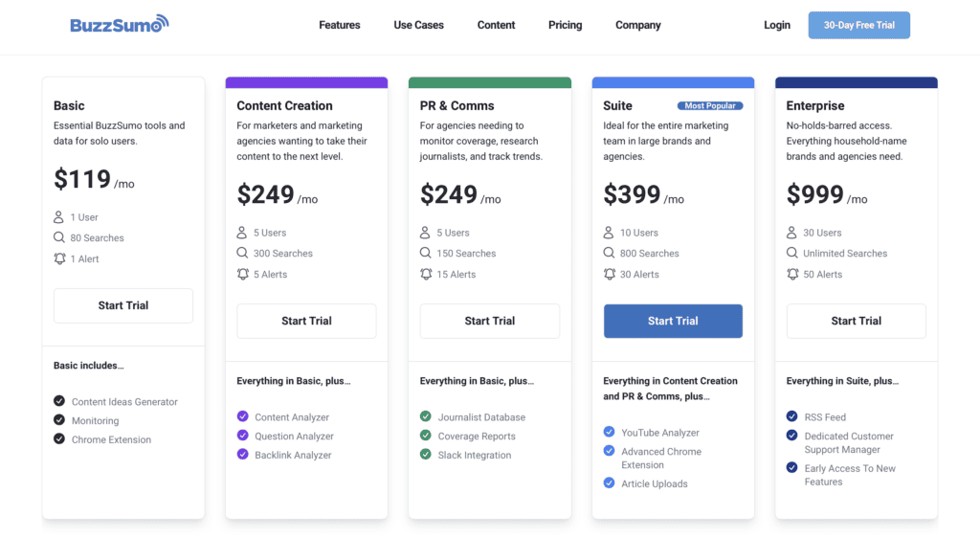Click the bell icon beside 15 Alerts
Screen dimensions: 980x538
tap(426, 275)
